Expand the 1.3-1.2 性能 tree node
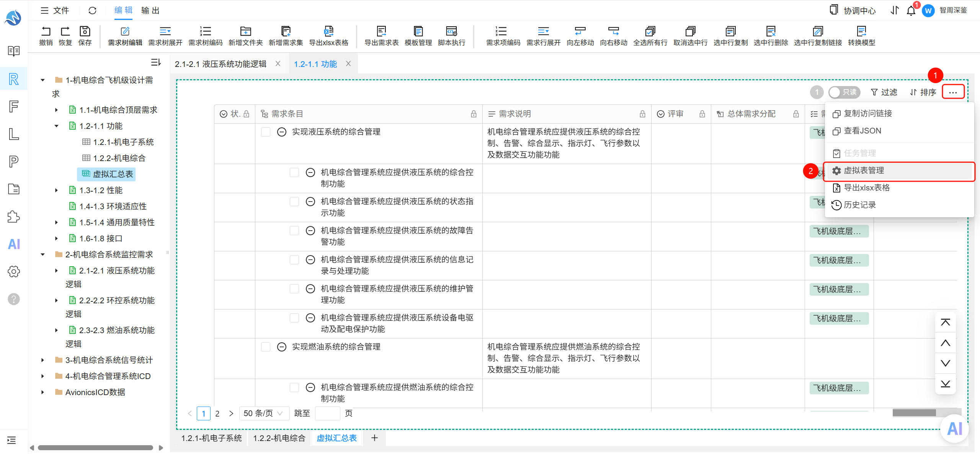The width and height of the screenshot is (980, 454). click(56, 190)
